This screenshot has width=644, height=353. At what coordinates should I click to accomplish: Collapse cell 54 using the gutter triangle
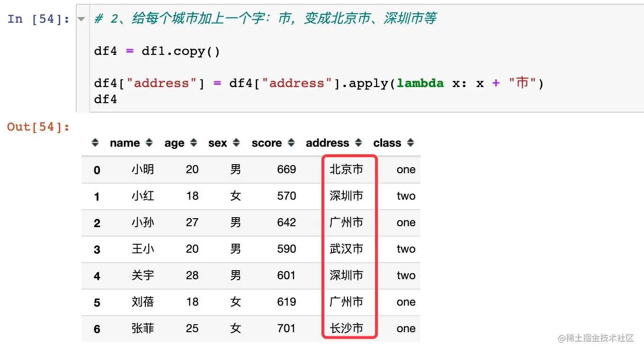pos(81,19)
